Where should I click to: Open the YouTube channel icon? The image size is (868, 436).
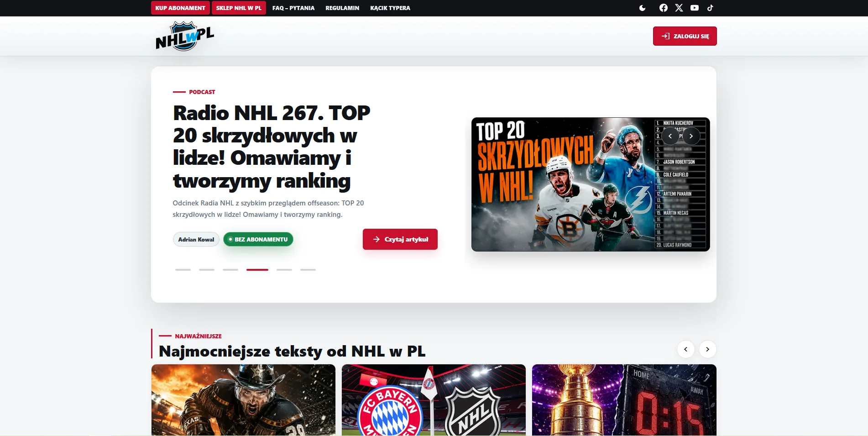pyautogui.click(x=695, y=8)
